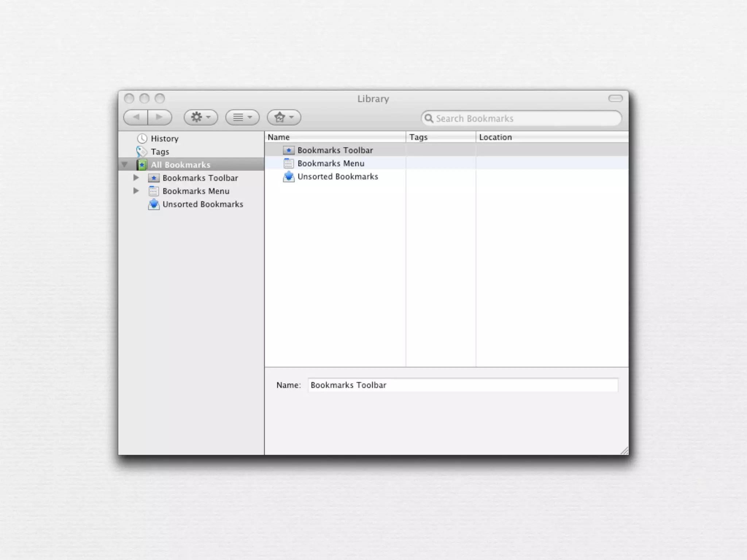The width and height of the screenshot is (747, 560).
Task: Open Import and Backup star dropdown
Action: 284,117
